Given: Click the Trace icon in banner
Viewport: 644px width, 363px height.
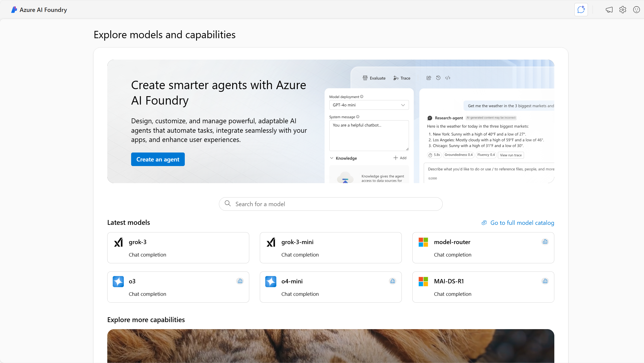Looking at the screenshot, I should (396, 78).
